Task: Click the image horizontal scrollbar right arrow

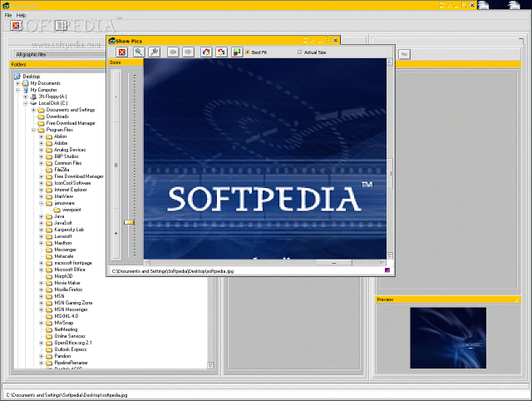Action: (x=382, y=262)
